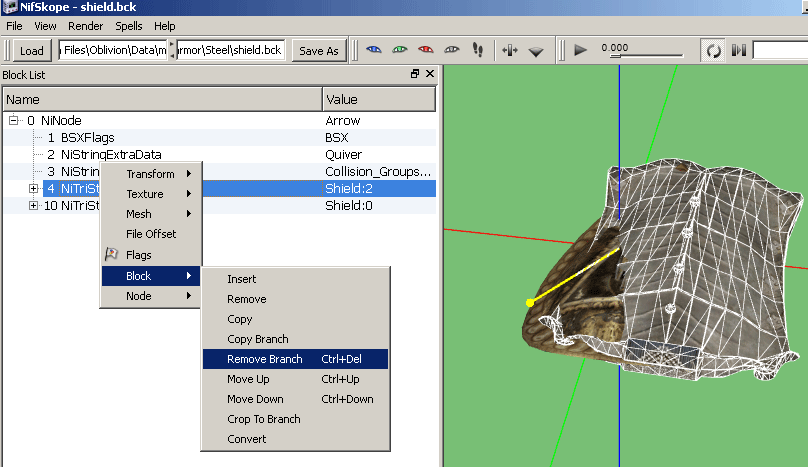Open the Transform submenu
The image size is (808, 467).
point(150,174)
